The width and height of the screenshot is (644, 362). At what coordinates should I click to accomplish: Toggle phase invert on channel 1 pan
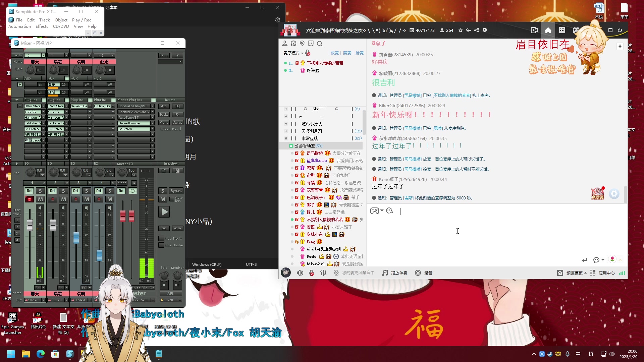tap(42, 175)
